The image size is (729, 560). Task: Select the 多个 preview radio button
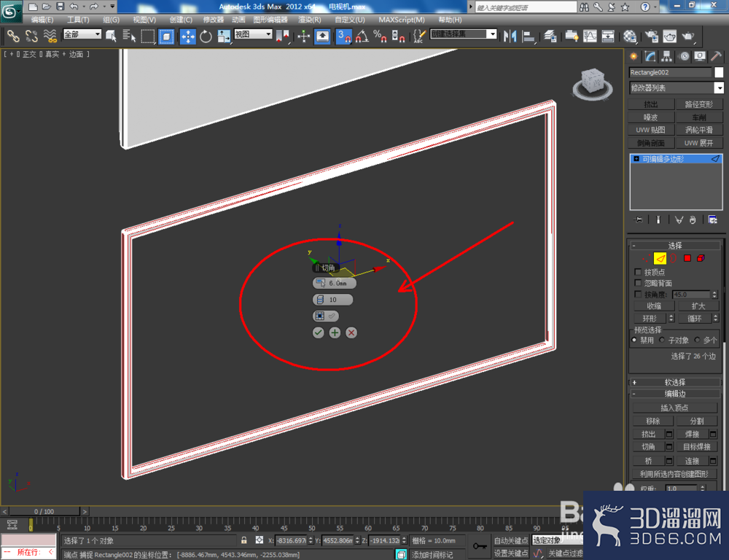coord(697,340)
